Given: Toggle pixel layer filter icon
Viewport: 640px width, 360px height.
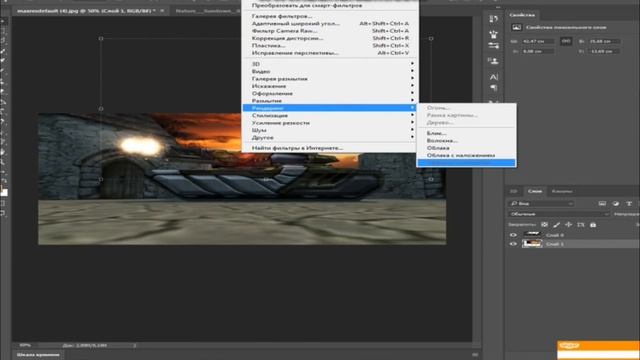Looking at the screenshot, I should pos(602,203).
